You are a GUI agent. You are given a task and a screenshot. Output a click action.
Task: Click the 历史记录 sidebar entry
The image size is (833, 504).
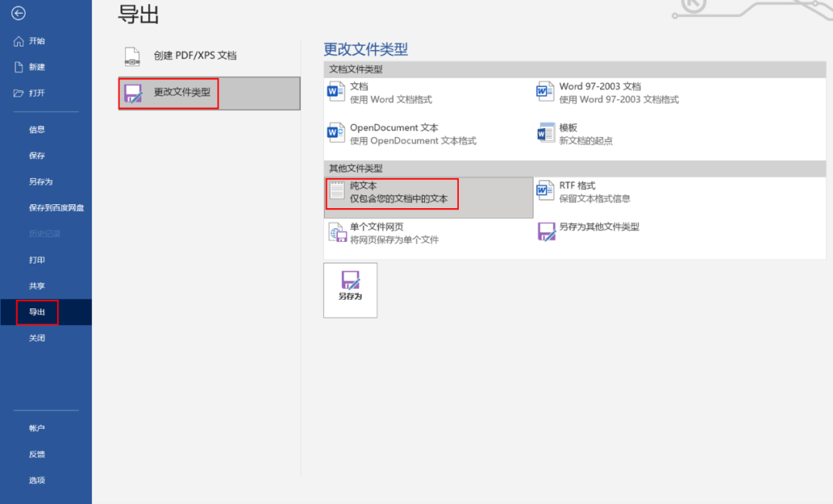click(46, 234)
